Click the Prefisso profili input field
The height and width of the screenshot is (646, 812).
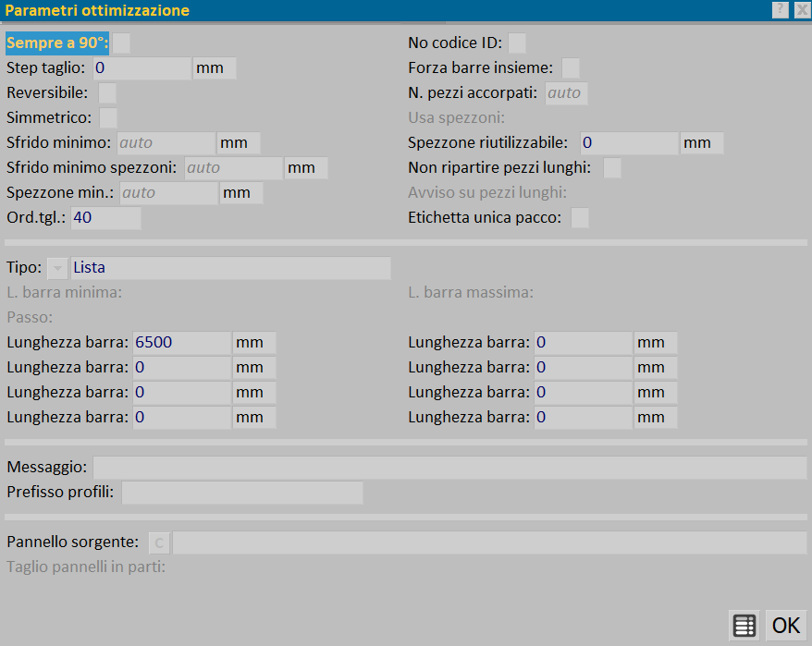[x=242, y=493]
